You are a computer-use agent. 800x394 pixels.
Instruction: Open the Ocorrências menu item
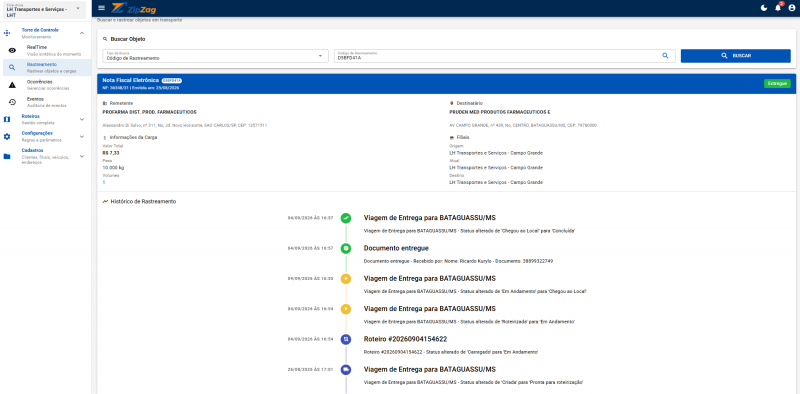click(x=47, y=85)
